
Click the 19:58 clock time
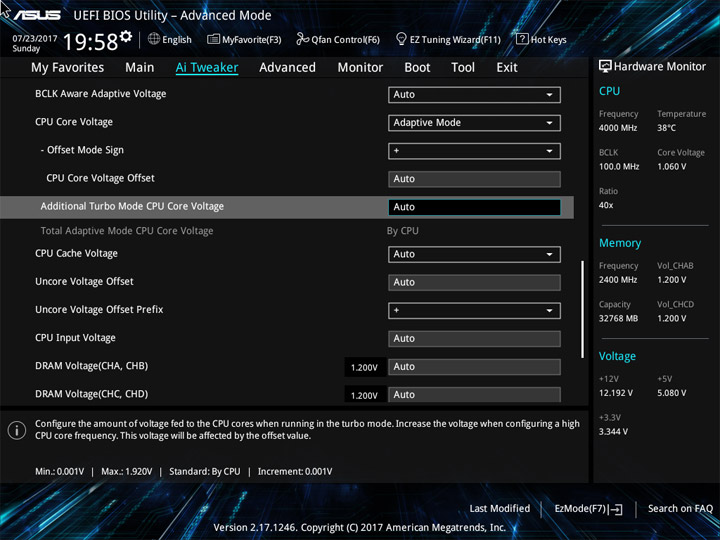tap(90, 42)
